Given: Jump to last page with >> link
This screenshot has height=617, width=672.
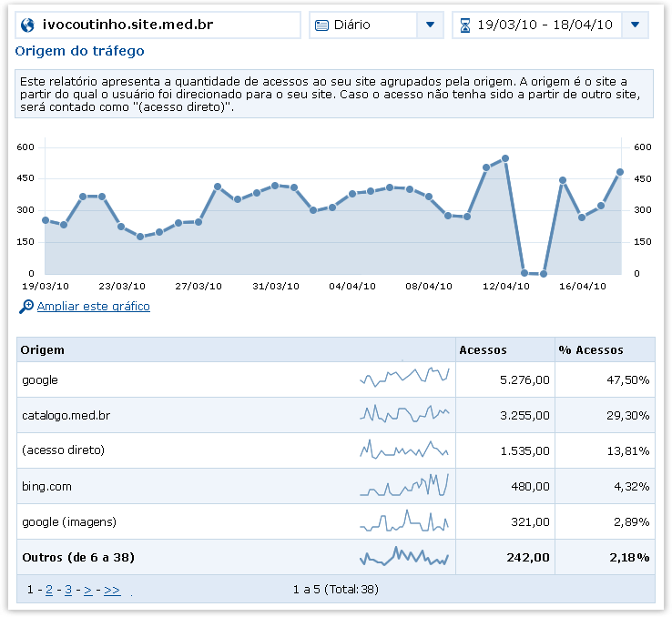Looking at the screenshot, I should pos(112,590).
